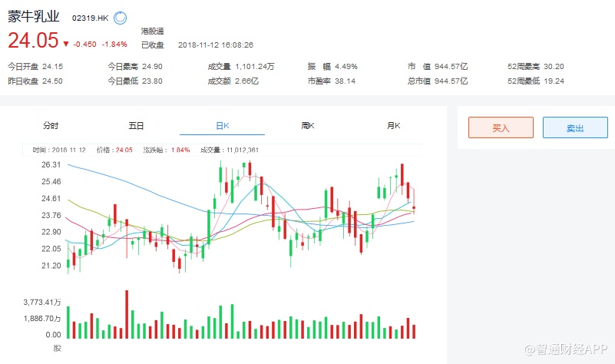Switch to the 分时 chart tab

(51, 125)
